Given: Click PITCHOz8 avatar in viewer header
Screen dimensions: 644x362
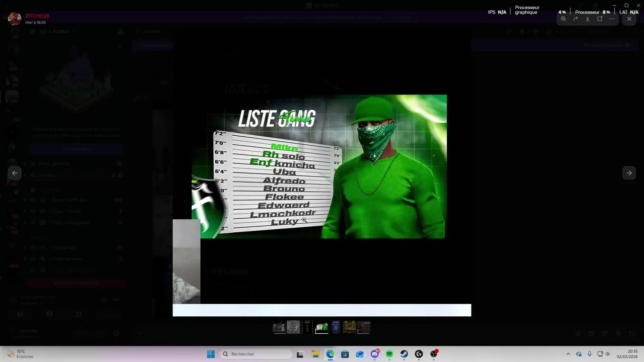Looking at the screenshot, I should [x=15, y=19].
